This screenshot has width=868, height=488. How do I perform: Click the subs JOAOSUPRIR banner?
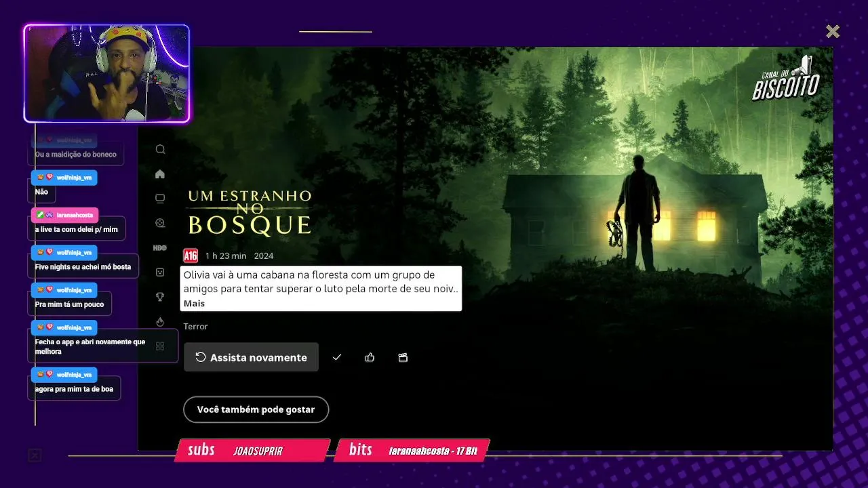pos(252,450)
